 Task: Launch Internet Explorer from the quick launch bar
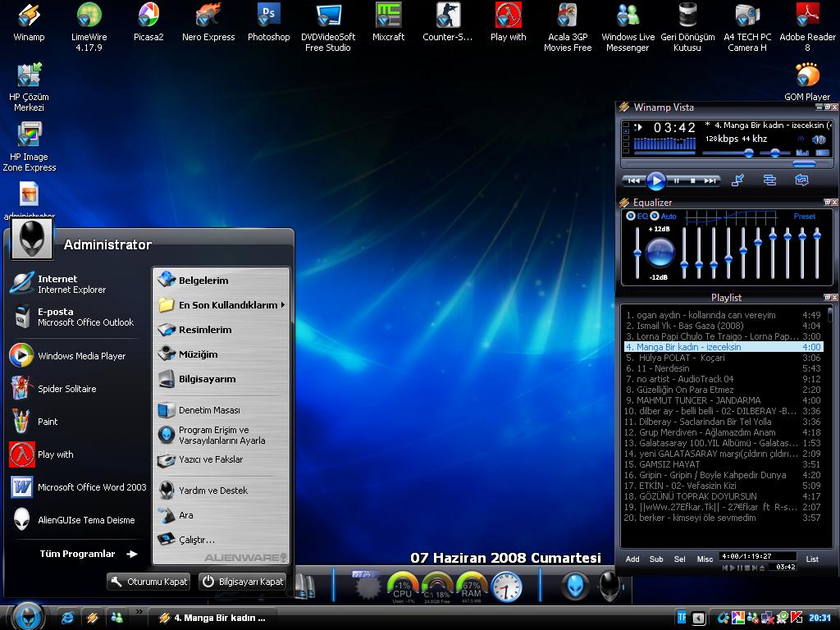pos(67,618)
